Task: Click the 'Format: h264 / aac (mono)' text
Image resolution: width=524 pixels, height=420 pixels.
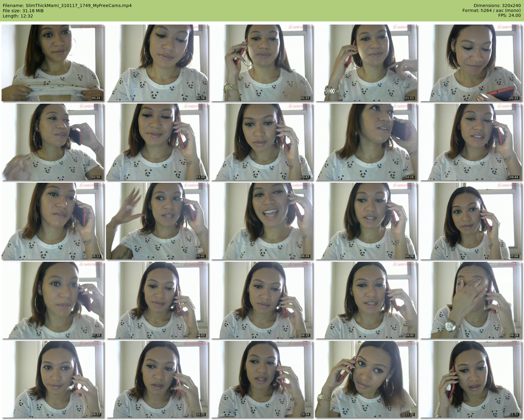Action: coord(492,10)
